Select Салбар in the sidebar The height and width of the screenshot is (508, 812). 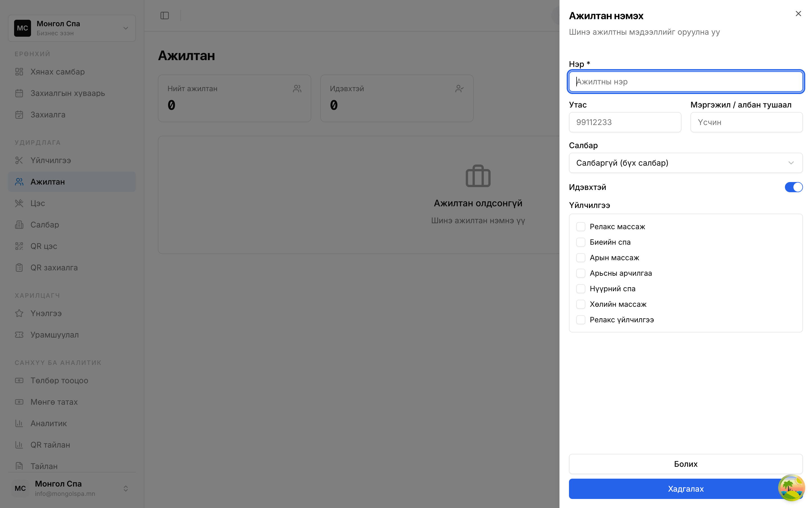(72, 225)
